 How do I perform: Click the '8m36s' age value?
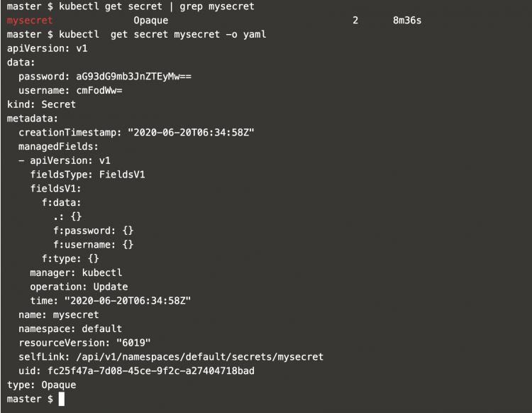click(406, 21)
